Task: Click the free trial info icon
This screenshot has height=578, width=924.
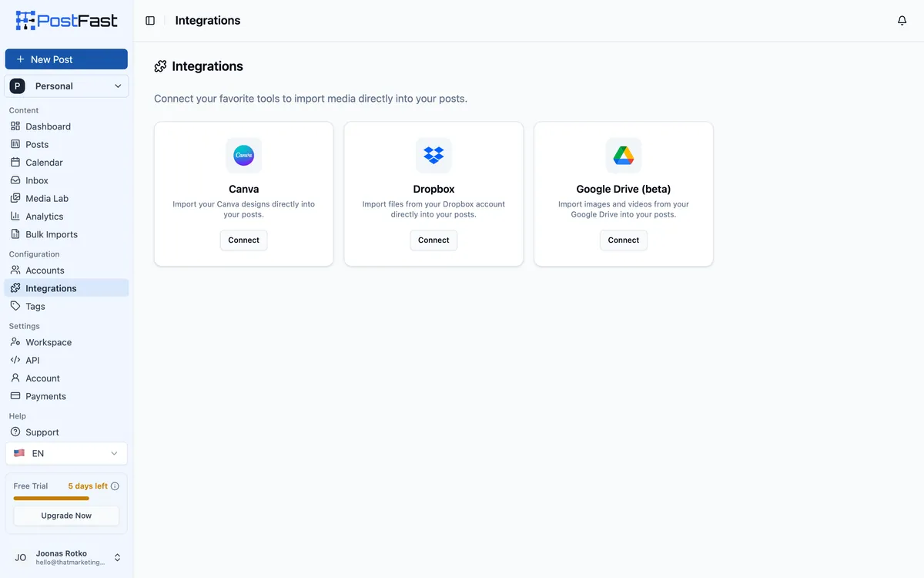Action: [115, 486]
